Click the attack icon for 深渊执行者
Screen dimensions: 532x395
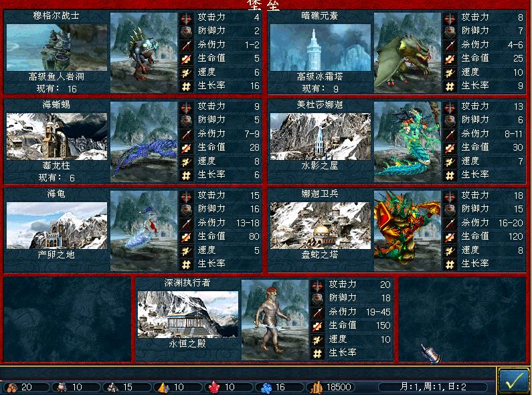[317, 285]
